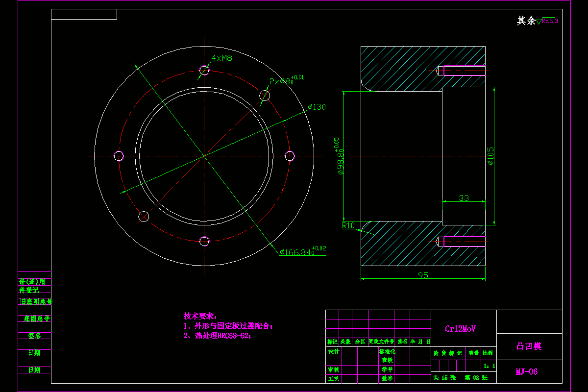Select the '分区' revision column header
The image size is (588, 392).
pyautogui.click(x=360, y=342)
